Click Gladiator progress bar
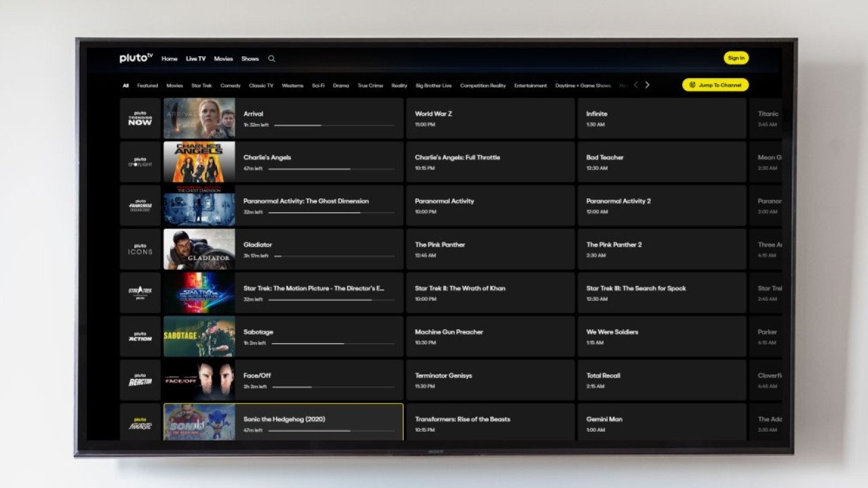The height and width of the screenshot is (488, 868). (334, 256)
